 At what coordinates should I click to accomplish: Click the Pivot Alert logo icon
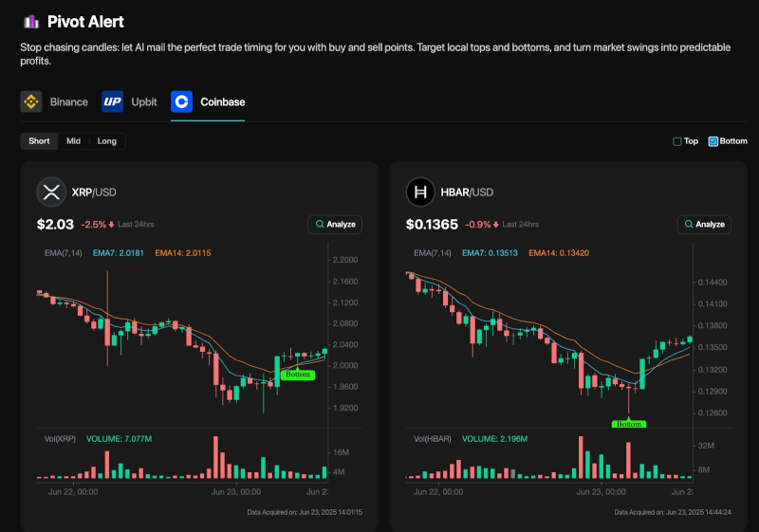31,21
